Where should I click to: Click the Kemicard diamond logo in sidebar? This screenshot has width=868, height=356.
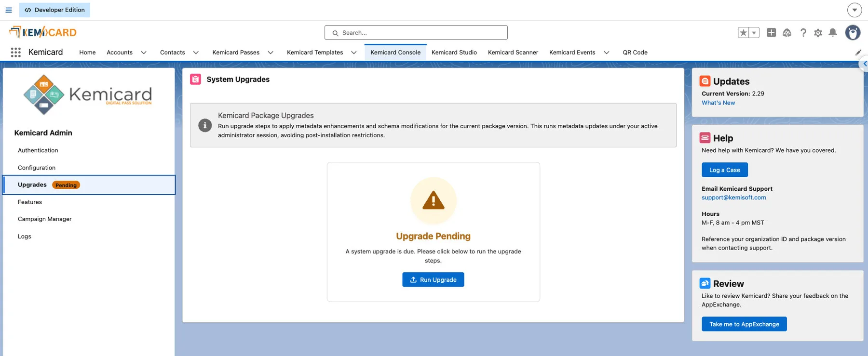coord(44,94)
